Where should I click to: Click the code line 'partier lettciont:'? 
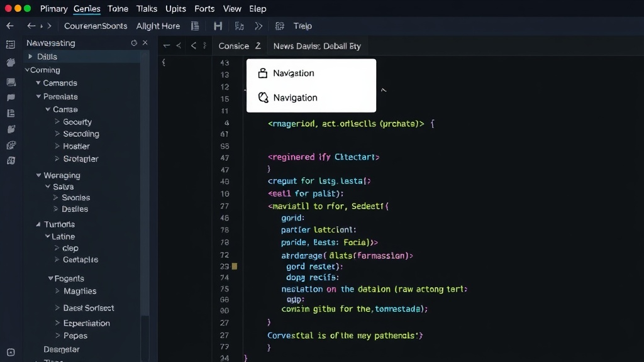[319, 230]
